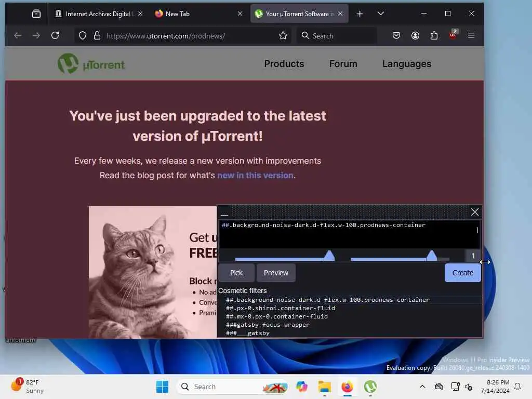532x399 pixels.
Task: Open the Products menu
Action: point(284,64)
